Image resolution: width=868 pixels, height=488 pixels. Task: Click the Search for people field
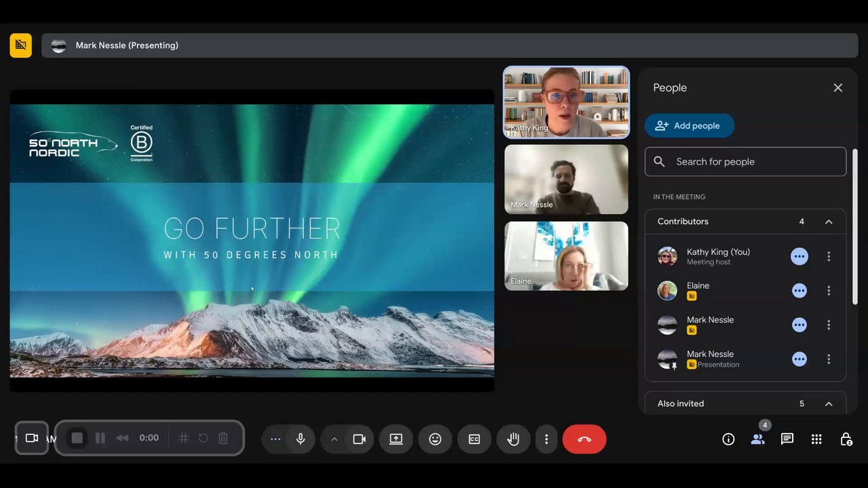tap(745, 162)
